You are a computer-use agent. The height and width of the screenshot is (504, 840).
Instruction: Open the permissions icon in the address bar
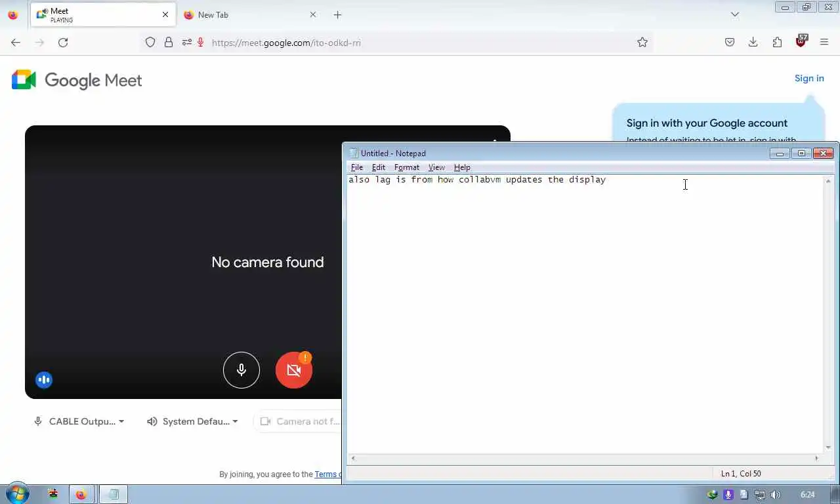click(x=187, y=42)
